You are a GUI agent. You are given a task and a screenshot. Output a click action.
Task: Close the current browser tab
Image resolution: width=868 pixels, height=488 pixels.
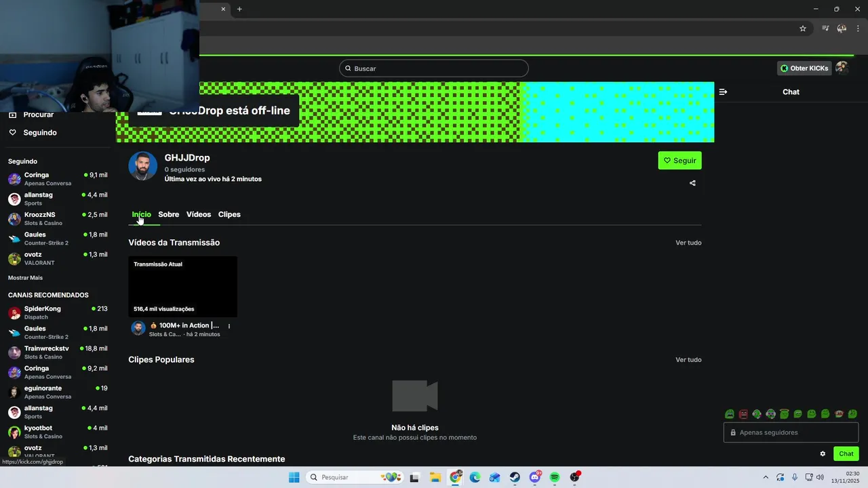click(x=223, y=9)
